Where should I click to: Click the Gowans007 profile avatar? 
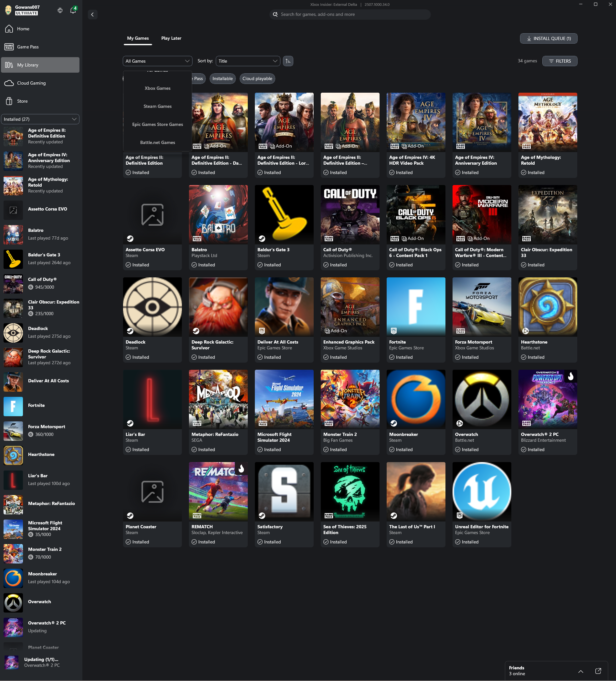click(x=8, y=10)
